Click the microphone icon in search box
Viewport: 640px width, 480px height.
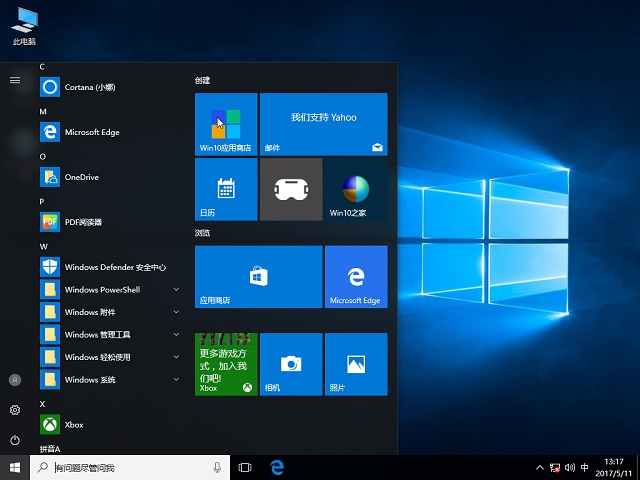click(x=217, y=467)
